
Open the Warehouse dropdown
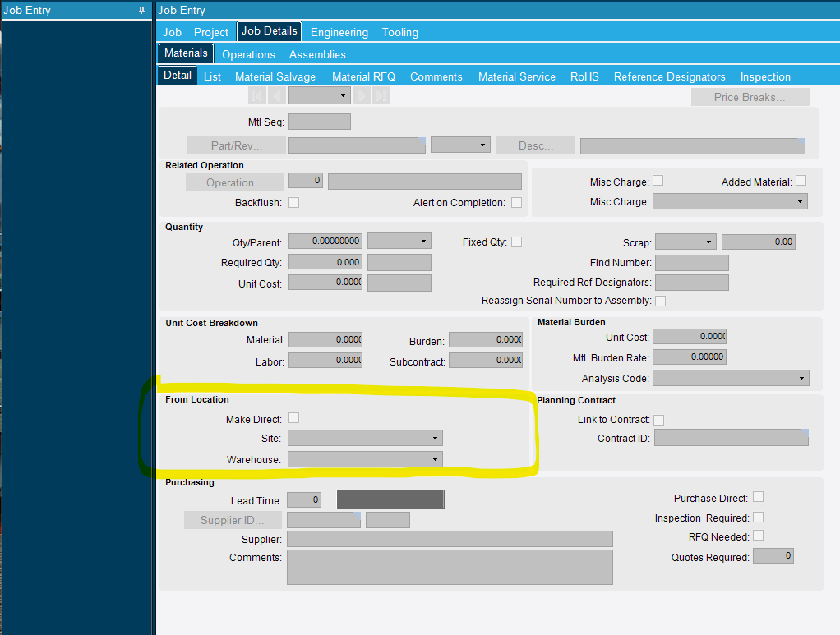pyautogui.click(x=366, y=459)
